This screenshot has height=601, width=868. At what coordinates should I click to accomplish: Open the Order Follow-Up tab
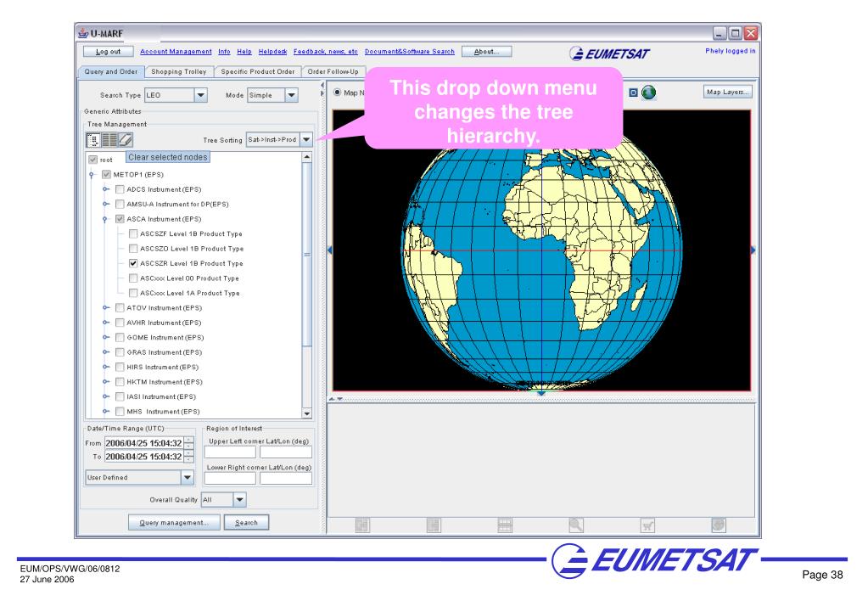(x=333, y=71)
